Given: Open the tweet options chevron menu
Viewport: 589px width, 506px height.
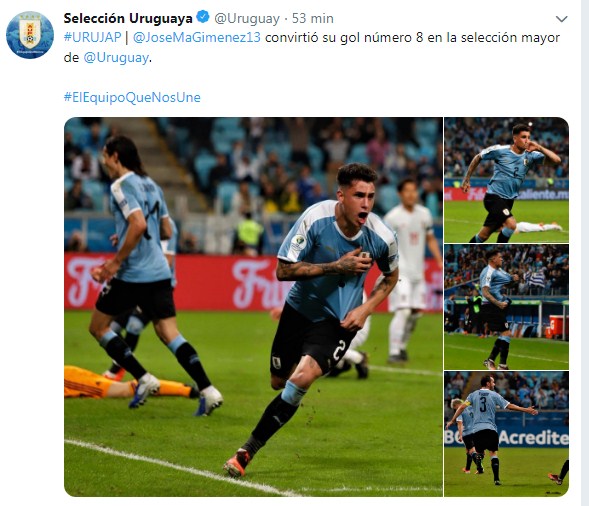Looking at the screenshot, I should [x=561, y=19].
